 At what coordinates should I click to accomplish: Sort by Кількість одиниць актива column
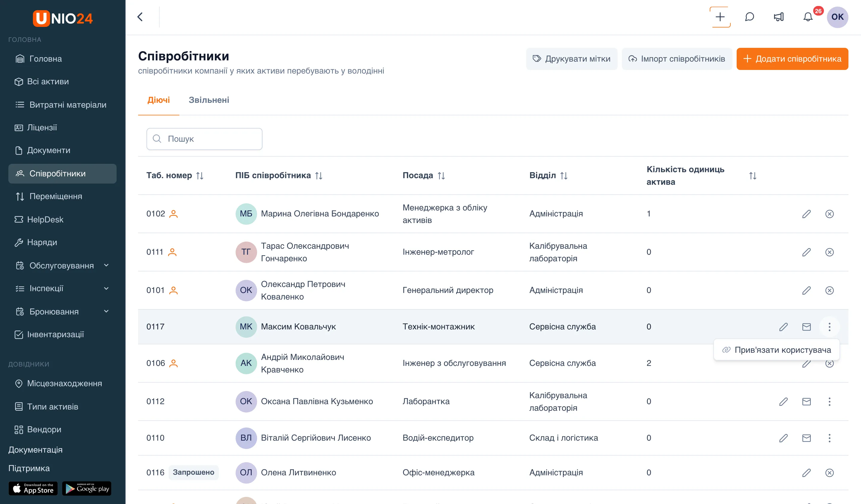(752, 176)
